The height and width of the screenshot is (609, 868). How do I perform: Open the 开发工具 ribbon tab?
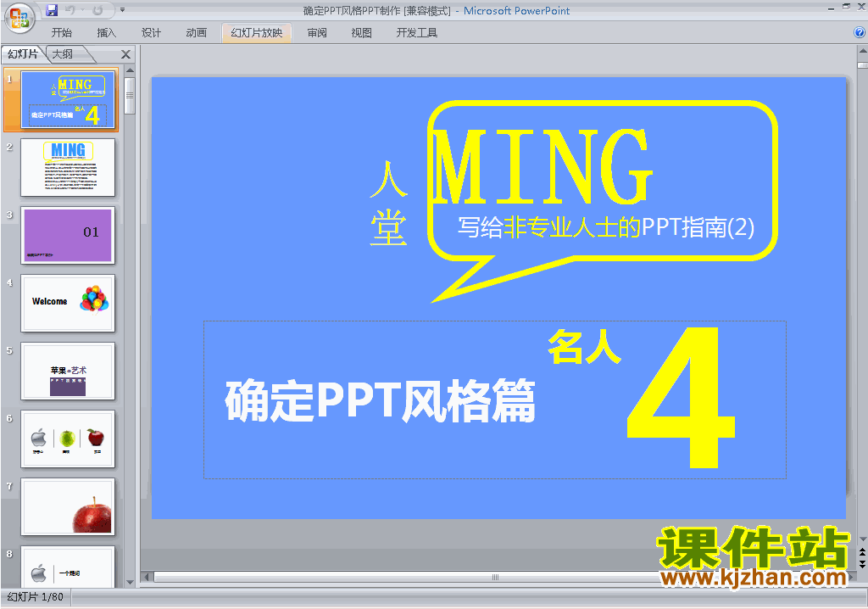417,33
